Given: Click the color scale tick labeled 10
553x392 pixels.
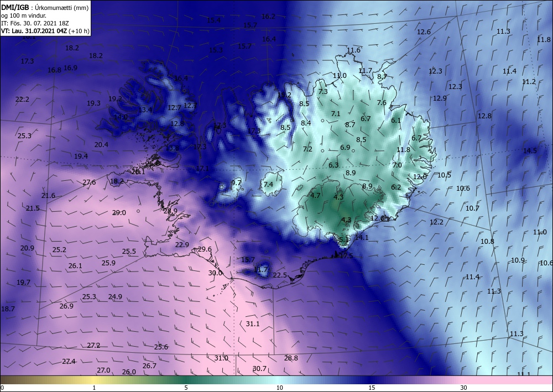Looking at the screenshot, I should pyautogui.click(x=279, y=388).
